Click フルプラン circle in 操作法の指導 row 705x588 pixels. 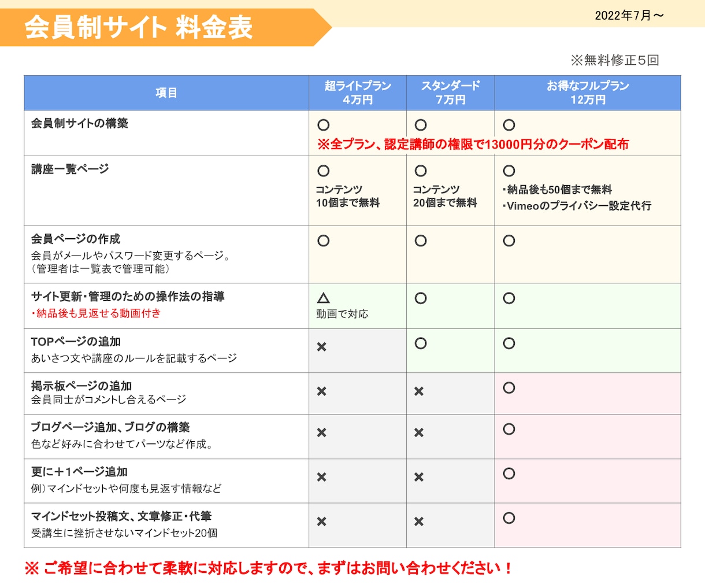point(509,298)
